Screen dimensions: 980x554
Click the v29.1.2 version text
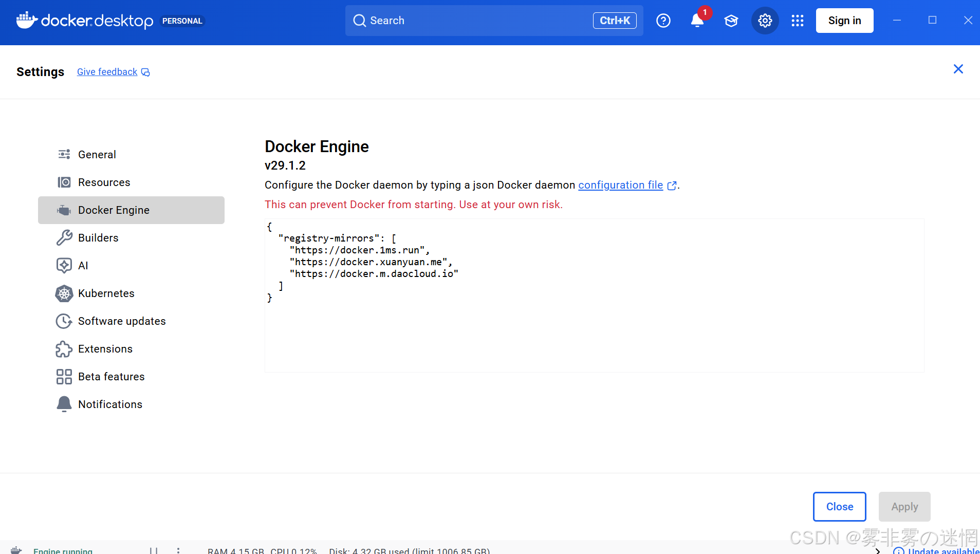click(x=285, y=165)
